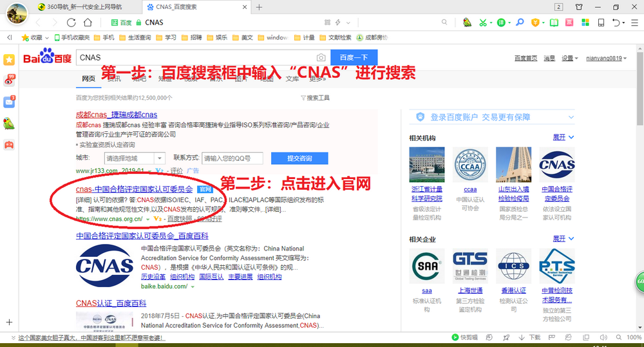Click the camera image search icon
The width and height of the screenshot is (644, 347).
click(321, 57)
